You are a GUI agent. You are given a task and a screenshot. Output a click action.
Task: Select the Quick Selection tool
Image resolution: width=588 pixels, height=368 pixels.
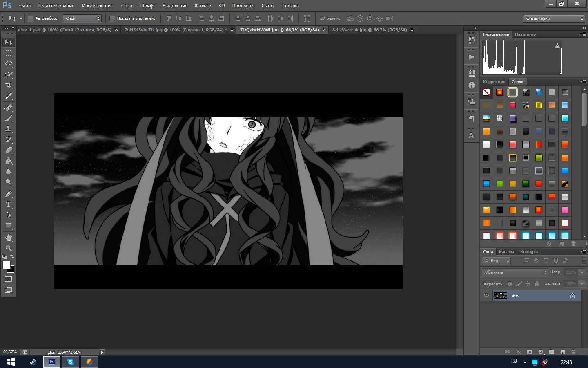click(9, 74)
